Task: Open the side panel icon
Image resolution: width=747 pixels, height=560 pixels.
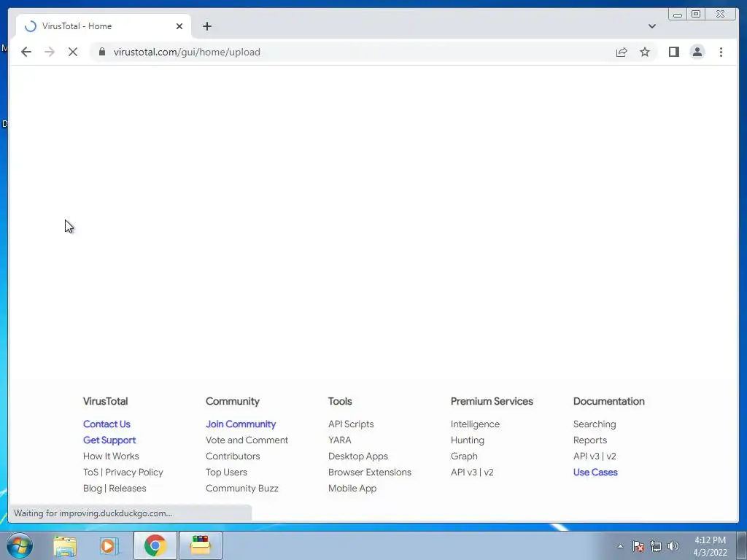Action: [x=673, y=52]
